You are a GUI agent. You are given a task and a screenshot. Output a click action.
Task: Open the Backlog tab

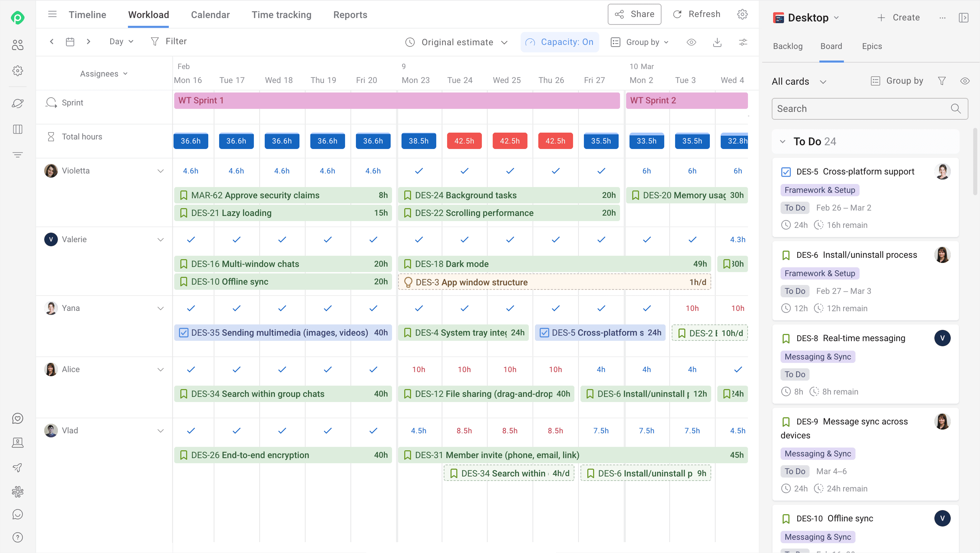[x=787, y=46]
